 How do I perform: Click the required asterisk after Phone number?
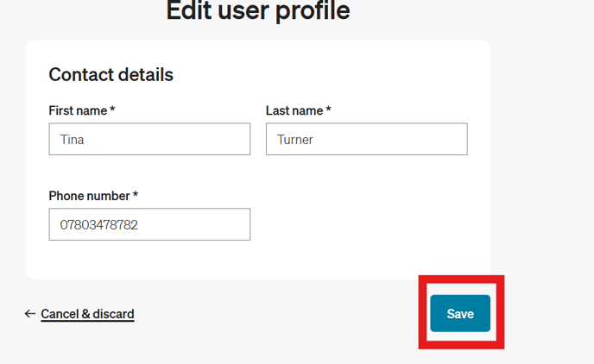pyautogui.click(x=136, y=194)
